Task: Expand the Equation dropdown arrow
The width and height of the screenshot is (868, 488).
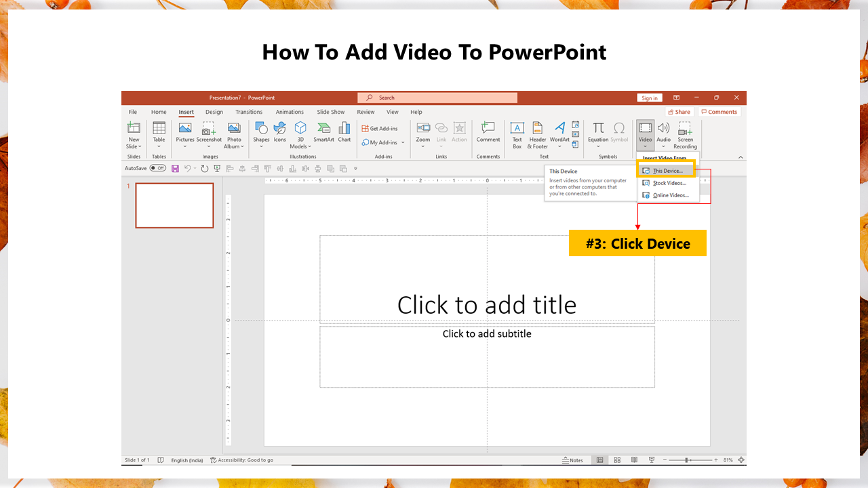Action: 598,146
